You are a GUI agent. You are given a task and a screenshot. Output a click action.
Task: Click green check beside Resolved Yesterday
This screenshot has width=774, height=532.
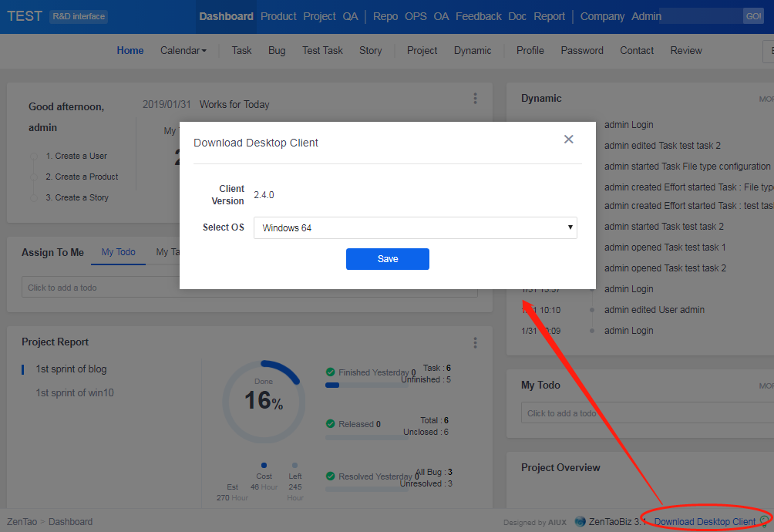(331, 476)
